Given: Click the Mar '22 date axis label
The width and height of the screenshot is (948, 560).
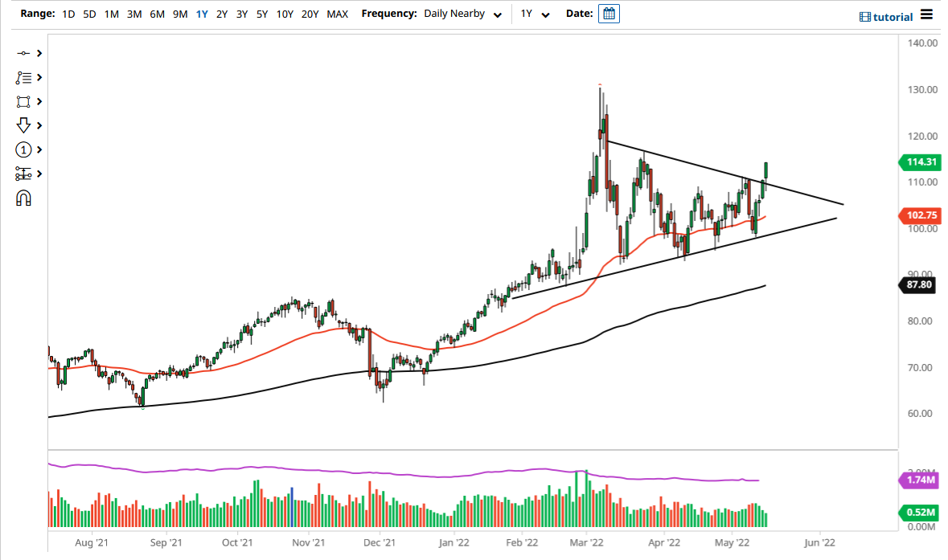Looking at the screenshot, I should point(586,542).
